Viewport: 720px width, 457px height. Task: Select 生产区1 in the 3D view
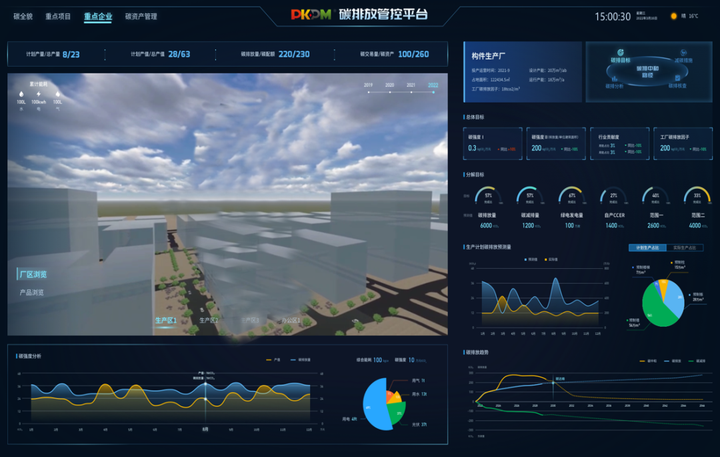pos(165,321)
